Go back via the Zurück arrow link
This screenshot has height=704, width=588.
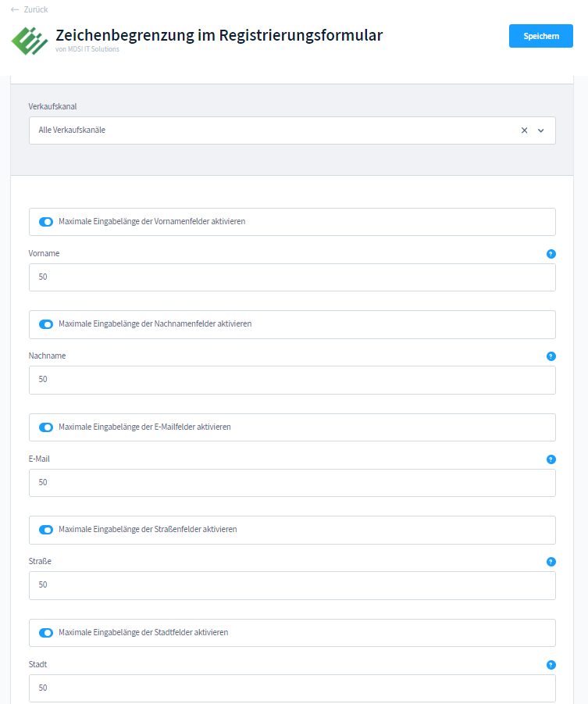click(29, 9)
